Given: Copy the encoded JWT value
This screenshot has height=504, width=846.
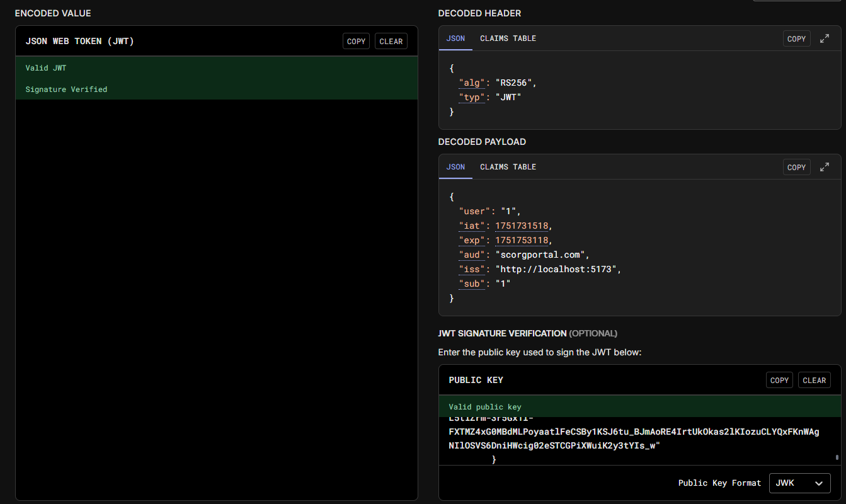Looking at the screenshot, I should click(356, 41).
